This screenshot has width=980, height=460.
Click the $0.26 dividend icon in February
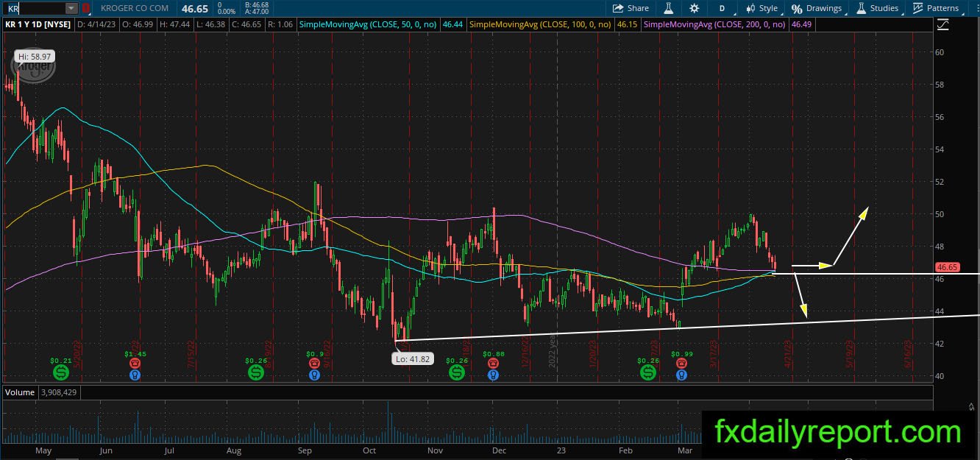(648, 374)
